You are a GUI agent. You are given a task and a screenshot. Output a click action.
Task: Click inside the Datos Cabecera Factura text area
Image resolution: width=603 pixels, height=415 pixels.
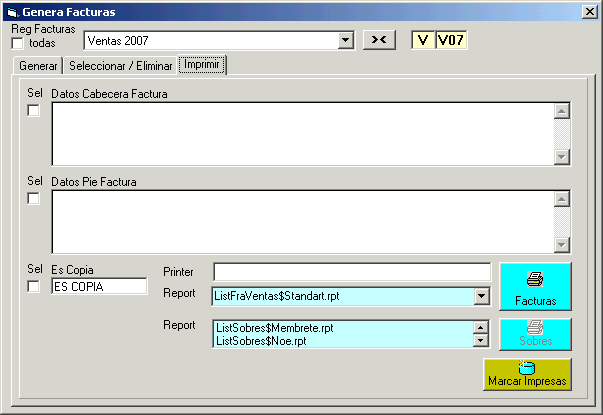click(x=302, y=133)
